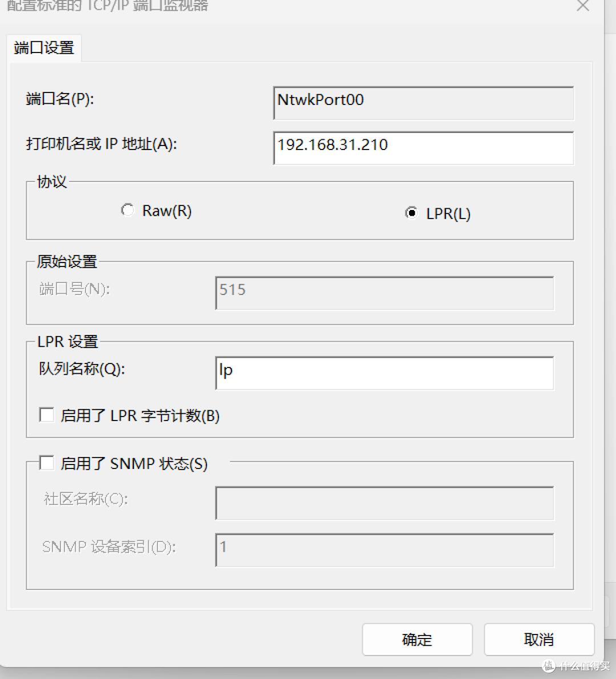
Task: Click the 端口名(P) label
Action: pyautogui.click(x=60, y=99)
